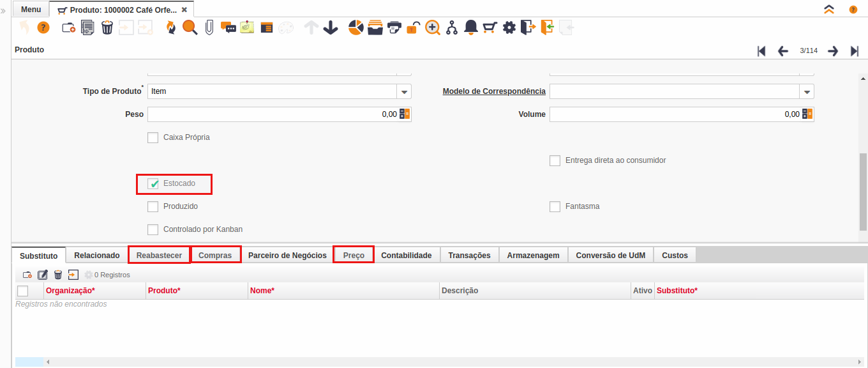Image resolution: width=868 pixels, height=368 pixels.
Task: Expand the Tipo de Produto dropdown
Action: [x=404, y=91]
